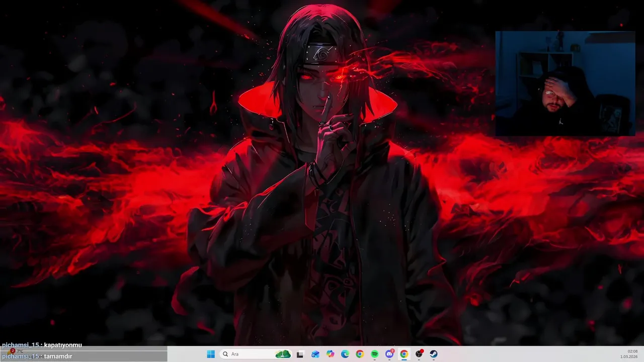Viewport: 644px width, 362px height.
Task: Open Steam from the taskbar
Action: [x=434, y=354]
